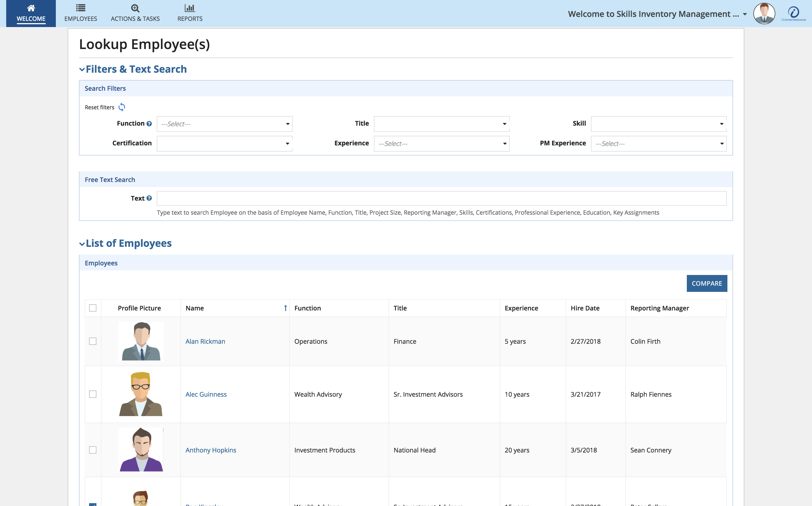Image resolution: width=812 pixels, height=506 pixels.
Task: Click the 'Reset filters' label
Action: [100, 107]
